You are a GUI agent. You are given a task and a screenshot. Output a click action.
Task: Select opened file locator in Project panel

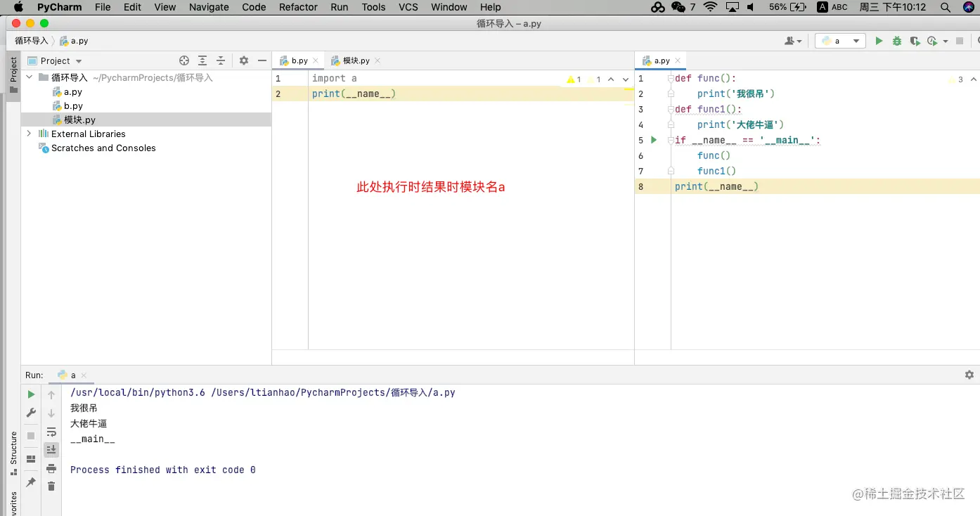tap(184, 61)
